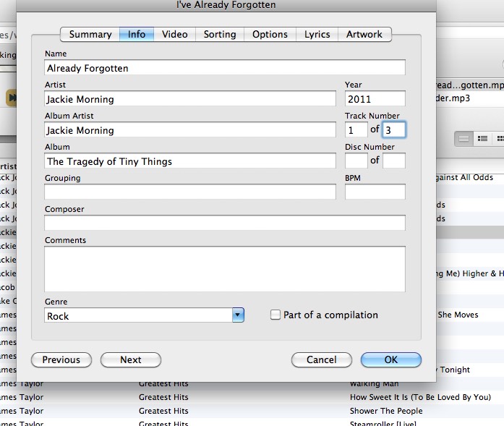The width and height of the screenshot is (504, 426).
Task: Focus the Composer text field
Action: click(225, 223)
